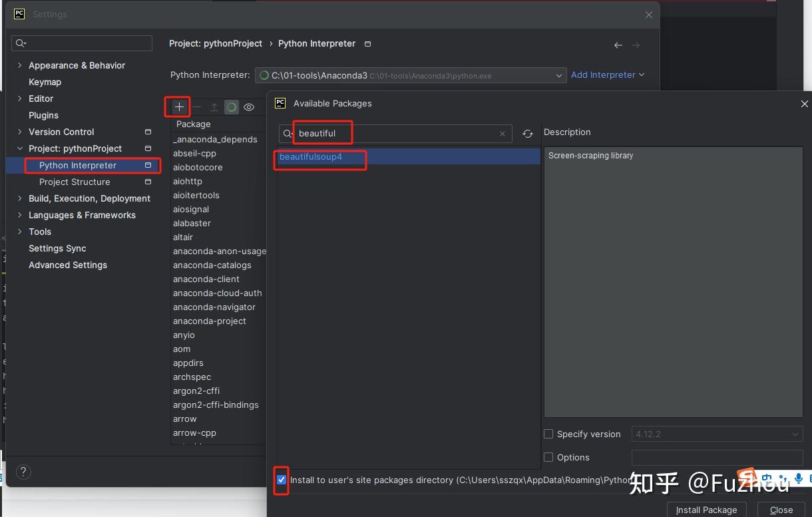Uncheck install to user's site packages directory
The width and height of the screenshot is (812, 517).
point(281,480)
